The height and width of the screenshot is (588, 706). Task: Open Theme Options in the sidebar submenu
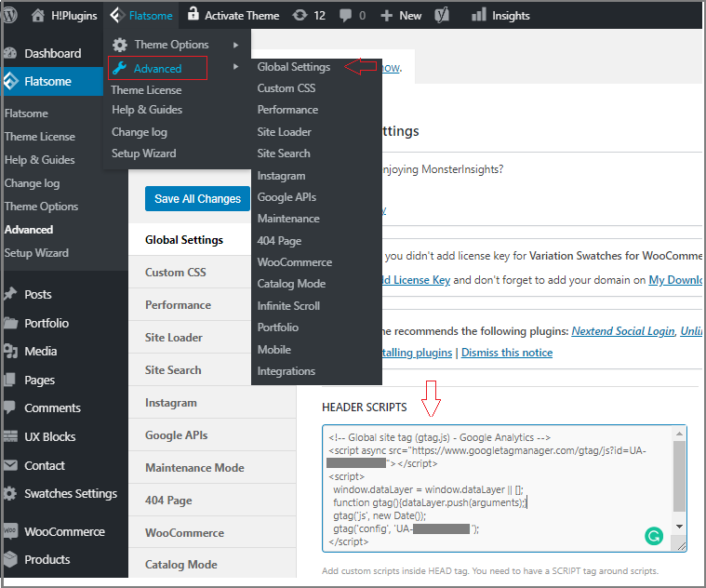pyautogui.click(x=41, y=207)
